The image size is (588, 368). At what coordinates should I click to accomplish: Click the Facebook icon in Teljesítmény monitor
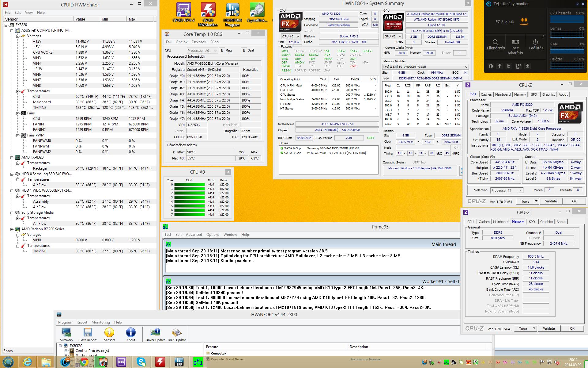499,66
